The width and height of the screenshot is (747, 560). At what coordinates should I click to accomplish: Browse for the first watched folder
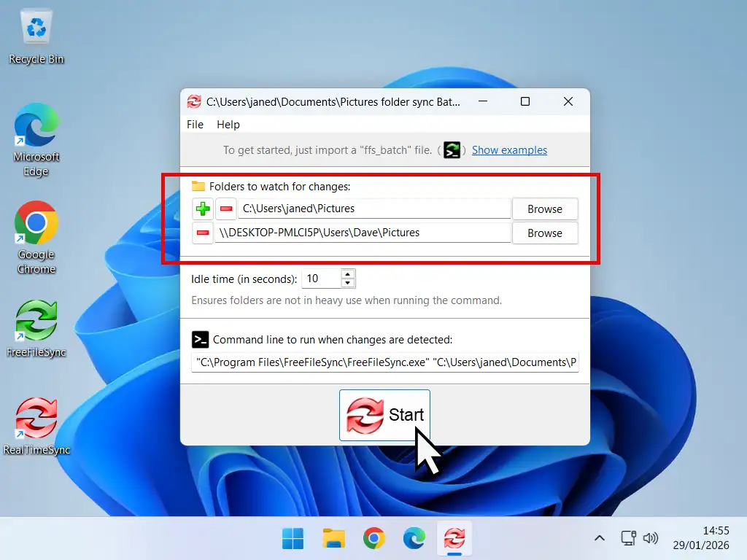545,209
